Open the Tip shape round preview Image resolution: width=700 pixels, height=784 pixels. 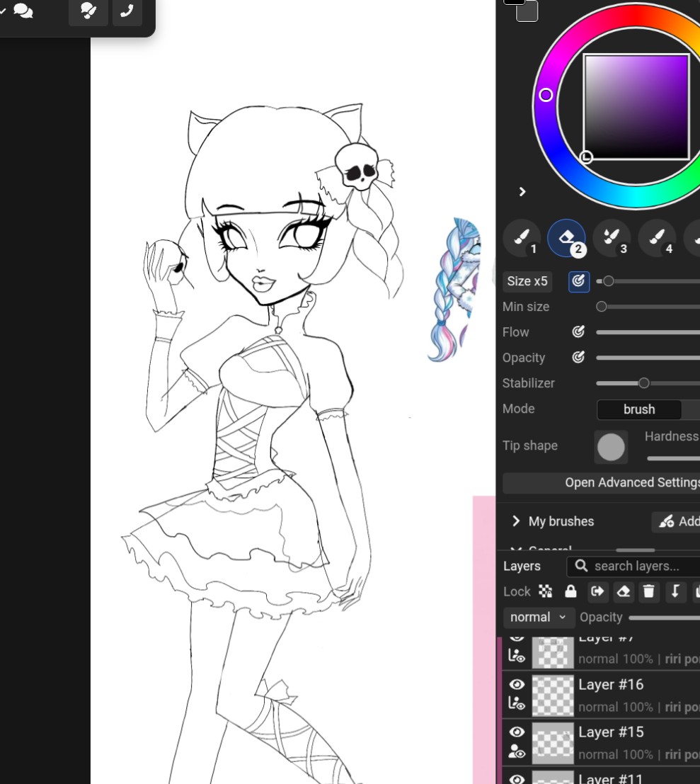[611, 447]
